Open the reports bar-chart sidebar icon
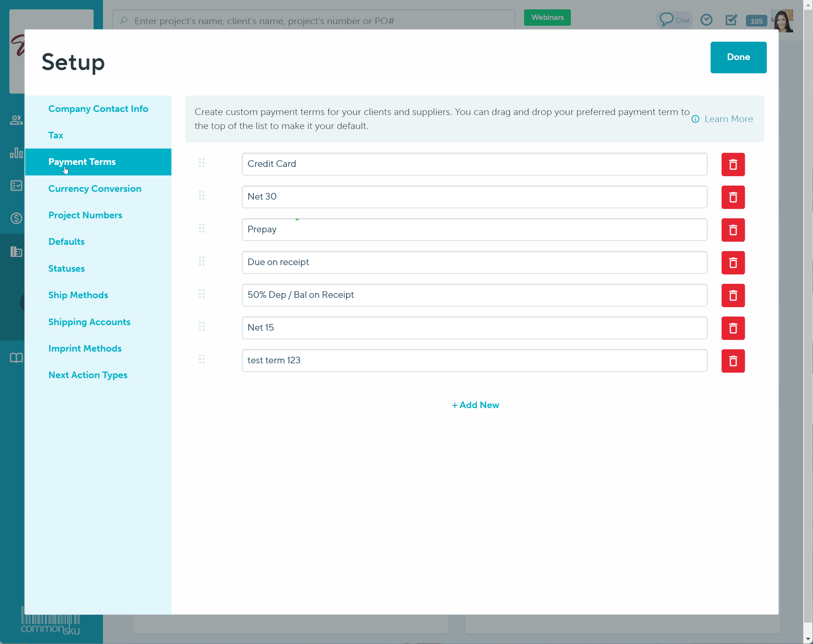 pos(16,153)
